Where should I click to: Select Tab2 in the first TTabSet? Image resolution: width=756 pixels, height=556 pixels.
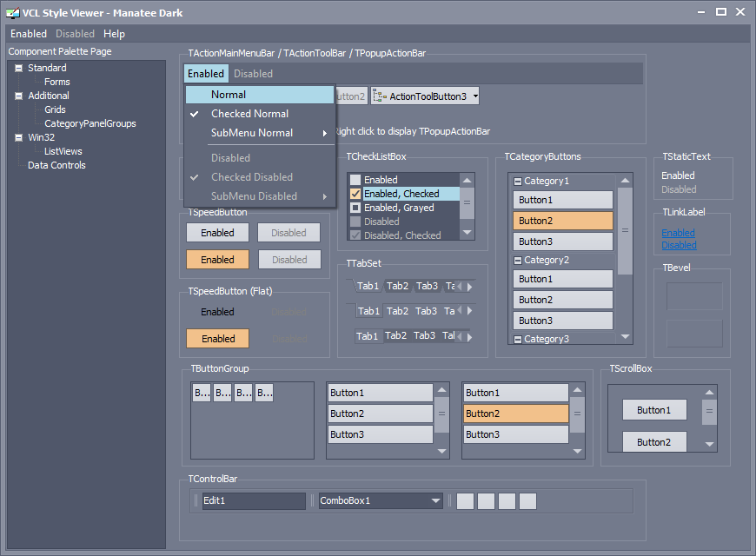point(398,286)
